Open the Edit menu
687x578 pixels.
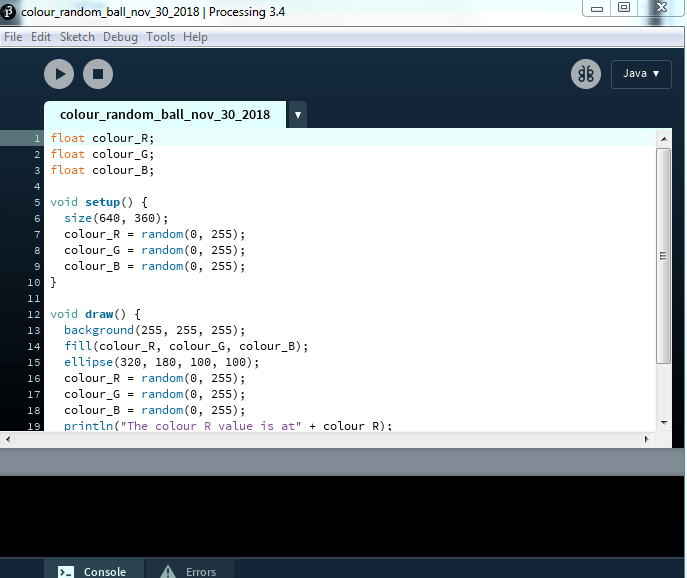[x=41, y=37]
